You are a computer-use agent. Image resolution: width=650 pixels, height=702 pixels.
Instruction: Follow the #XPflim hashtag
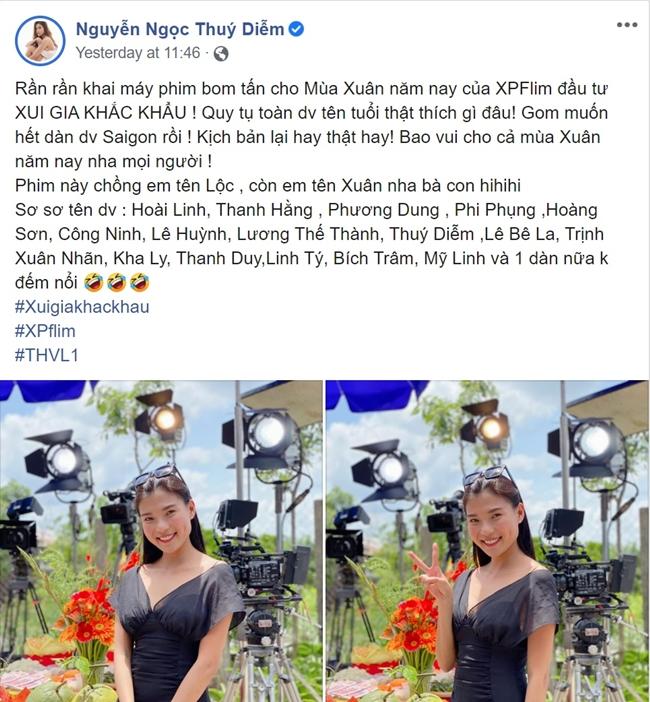point(45,331)
